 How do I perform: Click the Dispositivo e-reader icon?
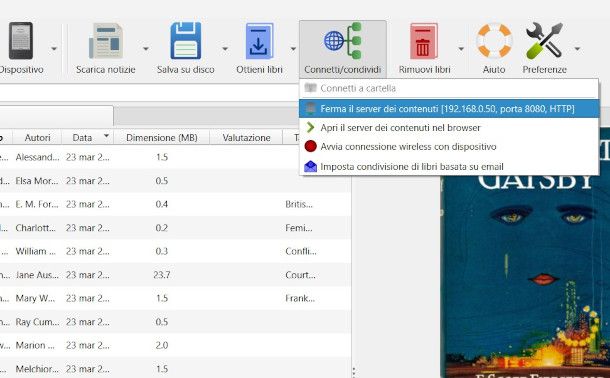click(21, 41)
